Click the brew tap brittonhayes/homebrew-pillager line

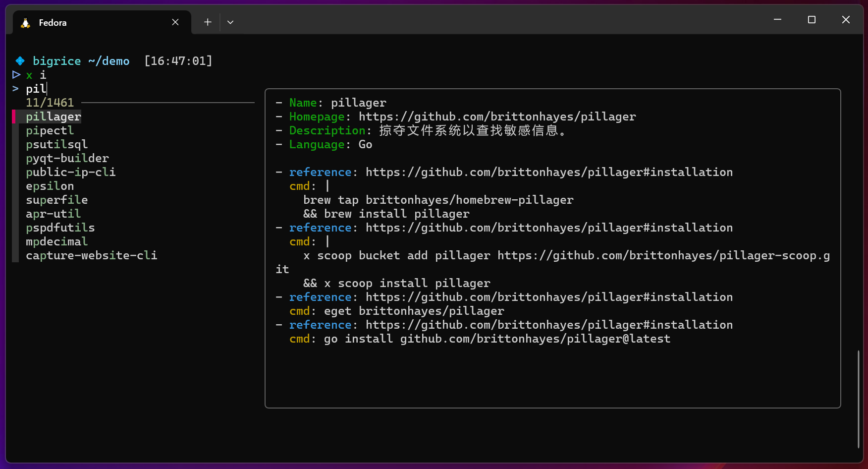(438, 200)
